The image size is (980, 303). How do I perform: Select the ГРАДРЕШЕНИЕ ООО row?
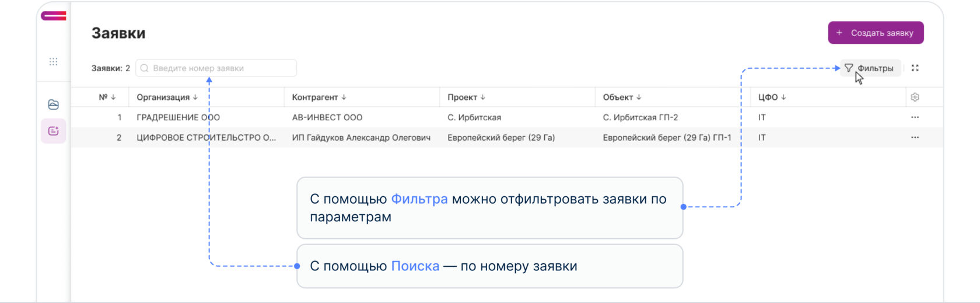pyautogui.click(x=178, y=117)
